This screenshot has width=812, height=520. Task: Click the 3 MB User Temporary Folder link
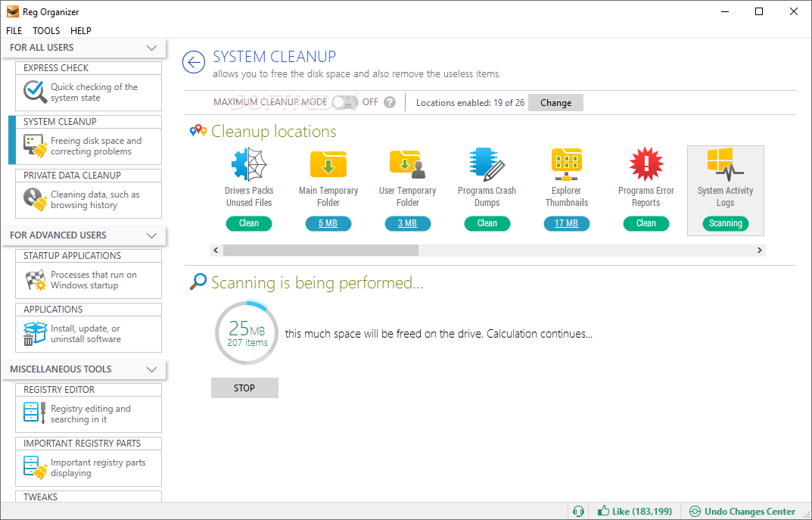(408, 223)
